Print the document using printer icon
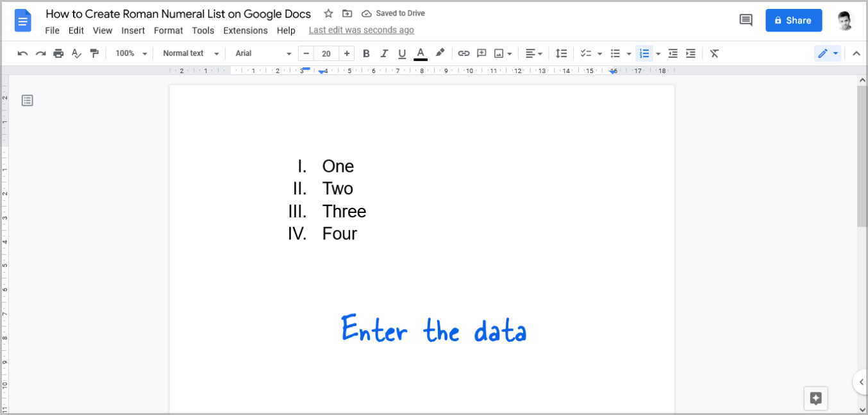 coord(58,53)
